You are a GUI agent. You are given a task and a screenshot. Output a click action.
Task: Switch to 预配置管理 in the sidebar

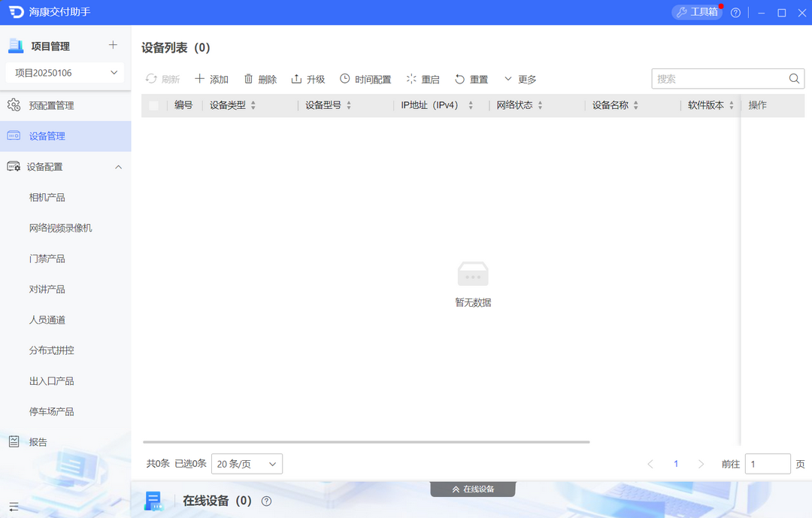[x=53, y=105]
